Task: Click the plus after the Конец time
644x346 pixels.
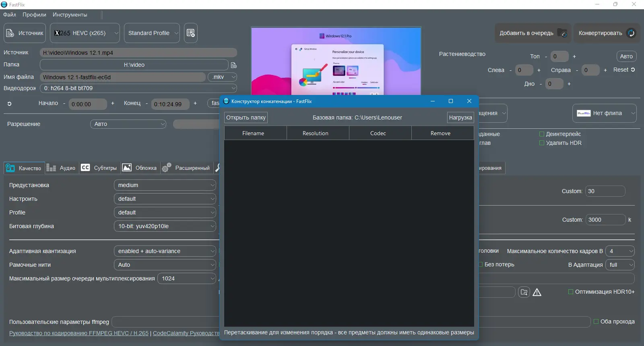Action: pos(195,103)
